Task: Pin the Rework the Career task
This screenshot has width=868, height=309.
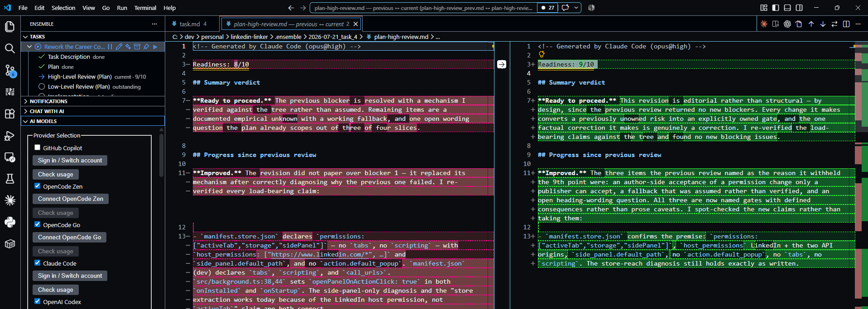Action: pos(146,47)
